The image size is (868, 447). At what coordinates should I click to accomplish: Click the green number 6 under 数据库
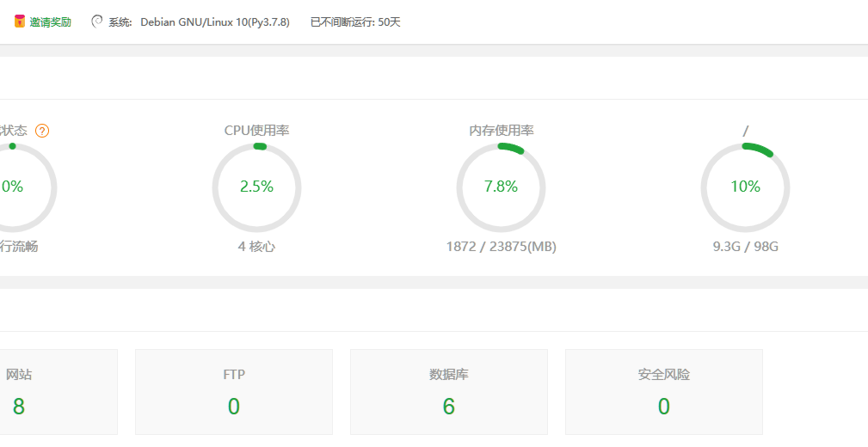click(449, 407)
